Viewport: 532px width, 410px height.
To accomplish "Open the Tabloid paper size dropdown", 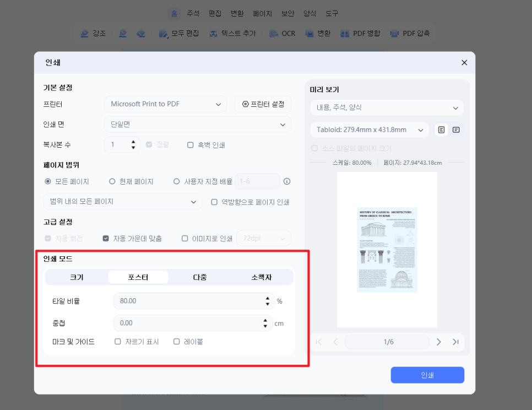I will tap(370, 130).
